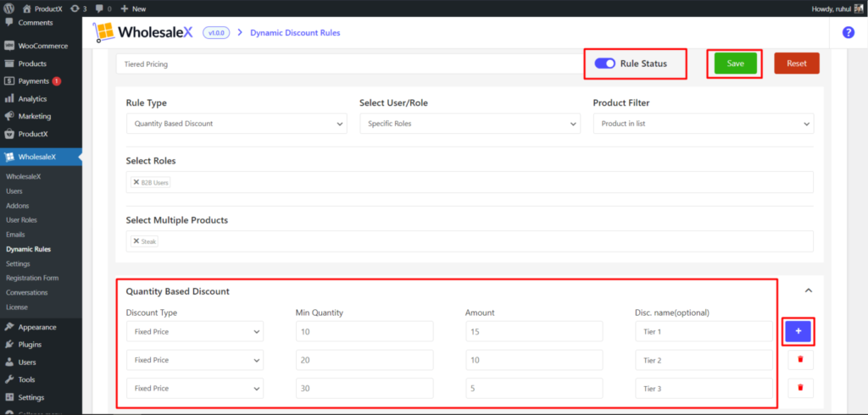Edit the Tier 2 discount name field
The width and height of the screenshot is (868, 415).
tap(704, 360)
